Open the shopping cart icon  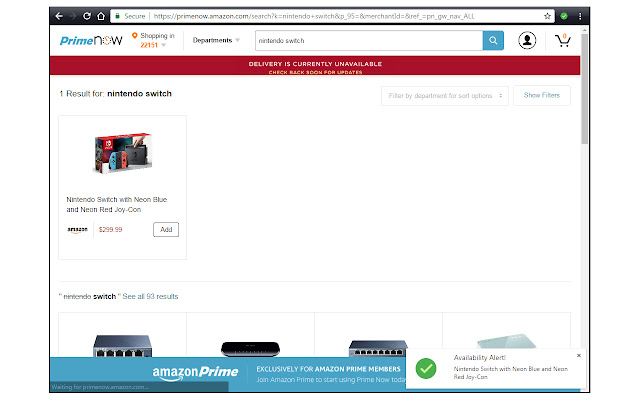pos(562,40)
